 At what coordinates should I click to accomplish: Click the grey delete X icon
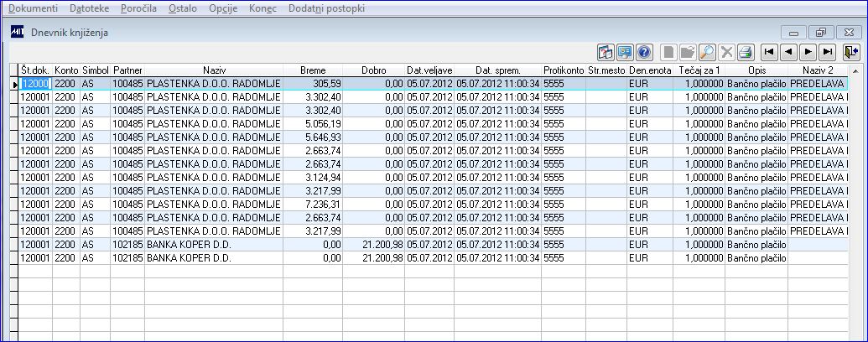tap(725, 53)
